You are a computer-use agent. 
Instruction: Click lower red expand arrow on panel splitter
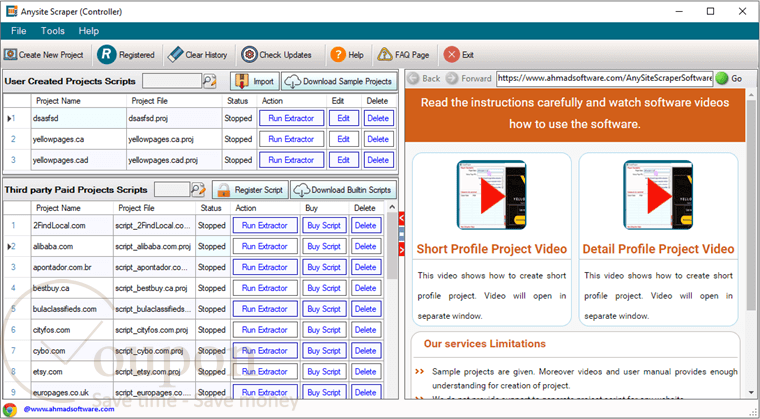401,250
